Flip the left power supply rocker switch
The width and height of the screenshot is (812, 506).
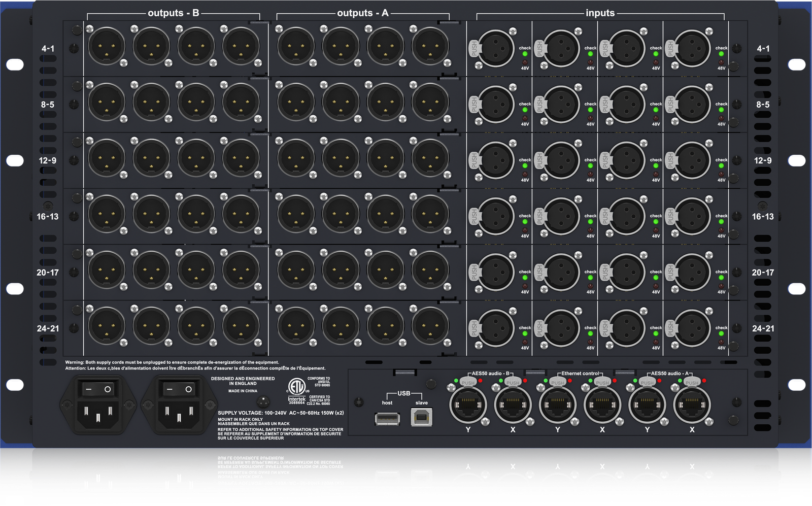point(98,389)
